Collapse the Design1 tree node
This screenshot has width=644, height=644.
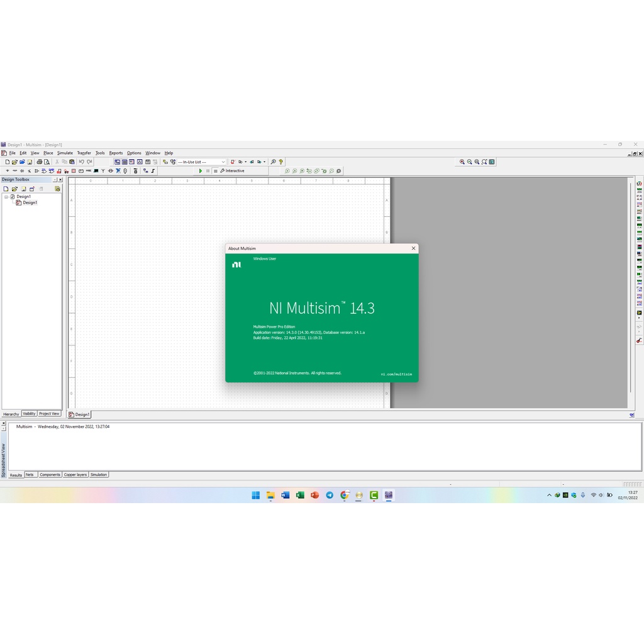[x=6, y=196]
